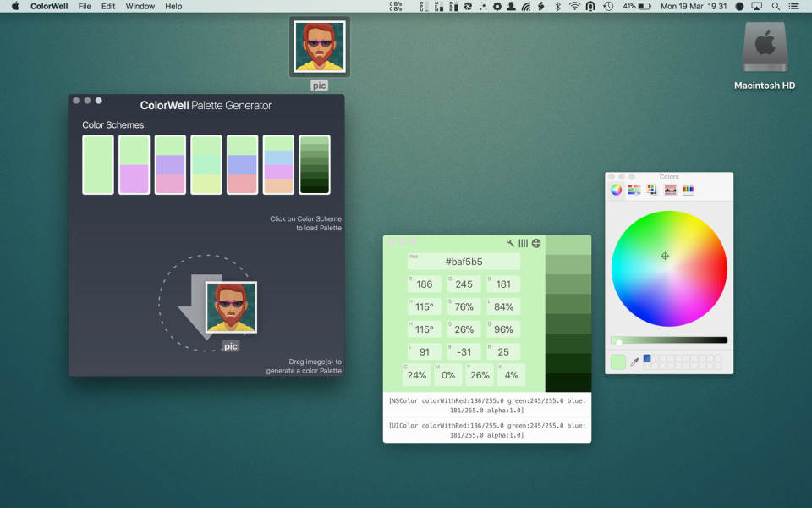Click the crosshair marker on the color wheel

(665, 256)
